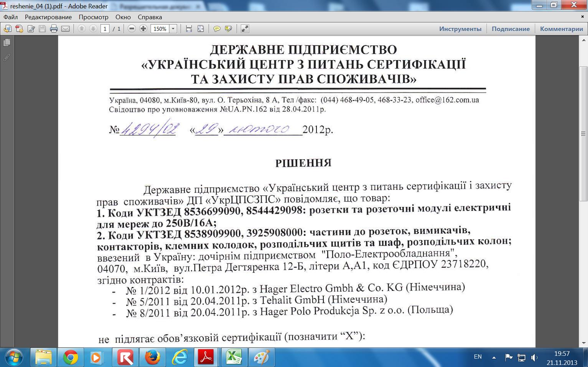Screen dimensions: 588x367
Task: Open the attachments paperclip panel
Action: click(x=7, y=57)
